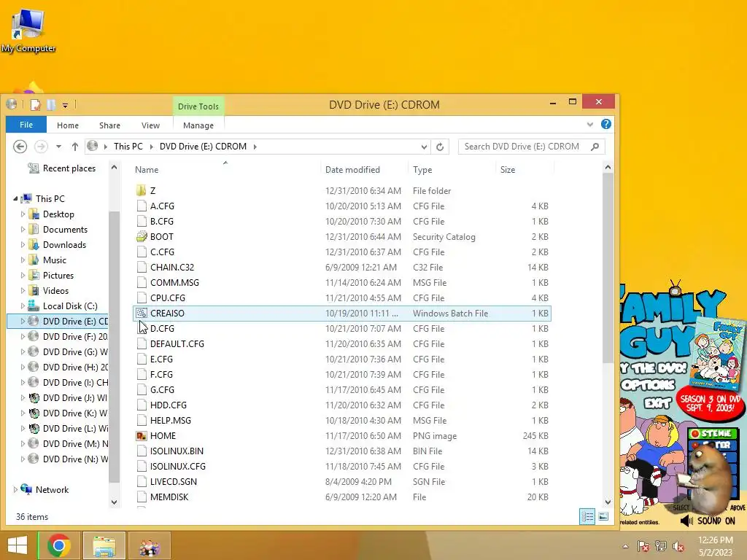Viewport: 747px width, 560px height.
Task: Open File Explorer taskbar button
Action: click(x=104, y=545)
